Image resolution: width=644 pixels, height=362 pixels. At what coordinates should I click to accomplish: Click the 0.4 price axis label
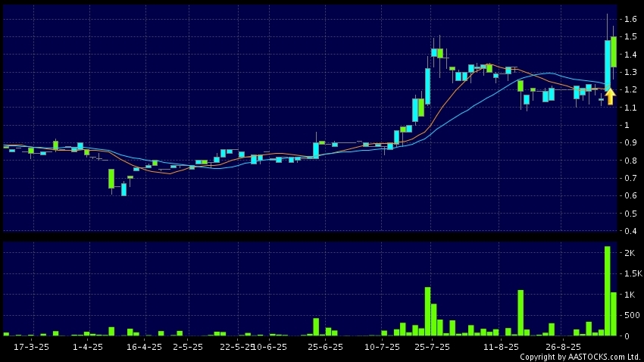pos(630,231)
